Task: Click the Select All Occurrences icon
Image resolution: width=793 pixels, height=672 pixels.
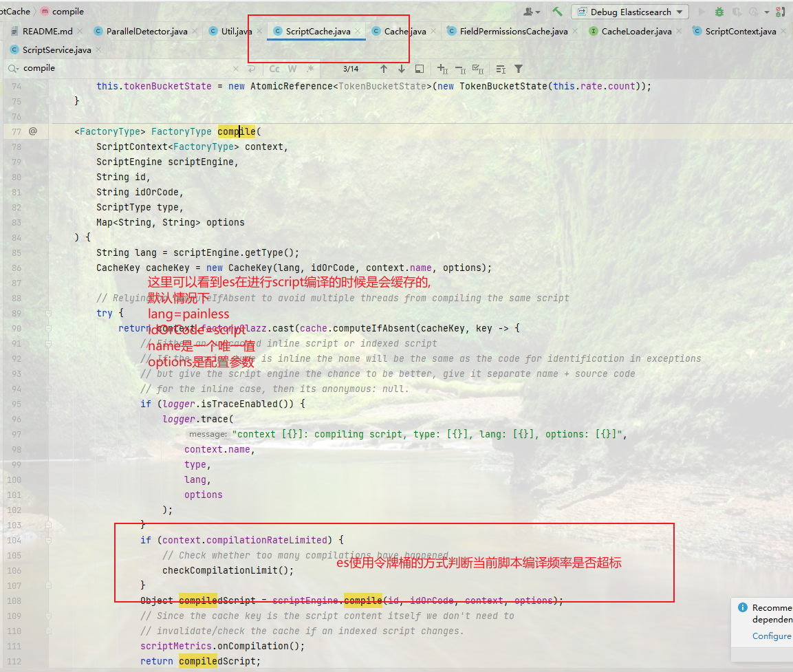Action: [x=478, y=69]
